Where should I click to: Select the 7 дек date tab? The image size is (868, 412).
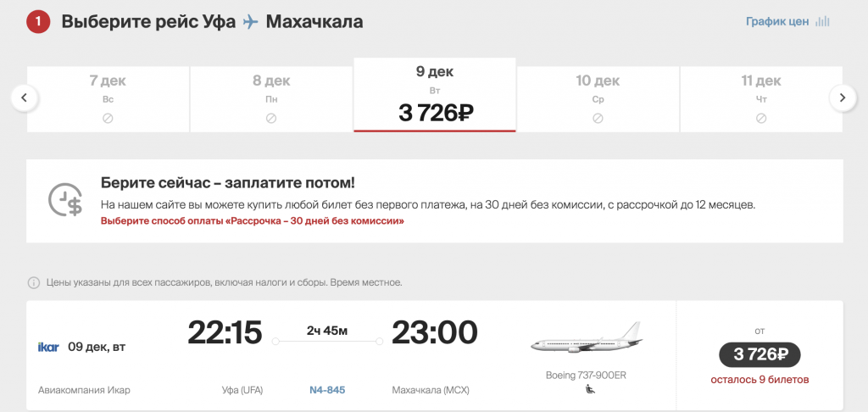108,99
